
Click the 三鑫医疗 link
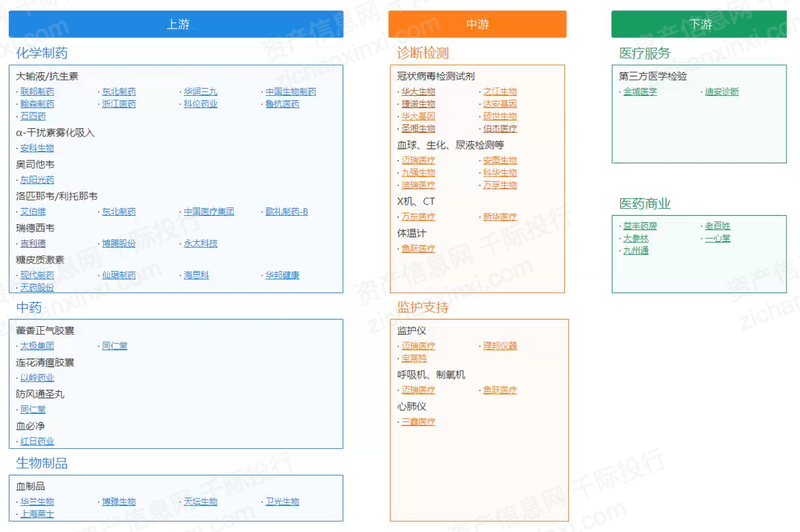click(418, 422)
